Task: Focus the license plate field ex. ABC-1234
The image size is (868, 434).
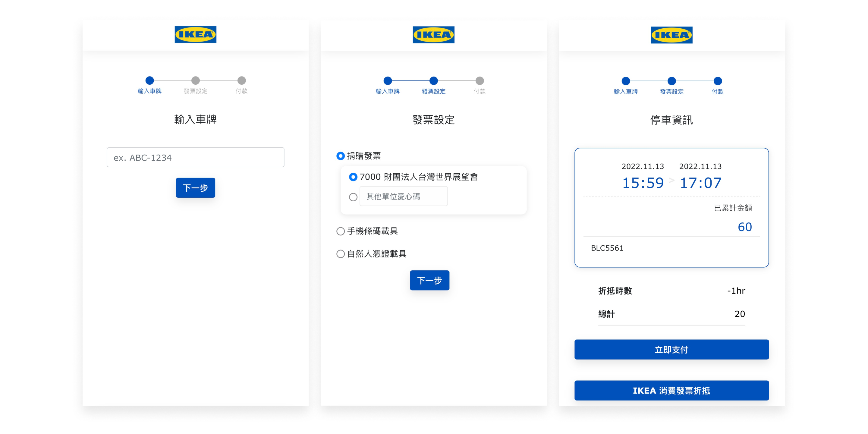Action: click(195, 157)
